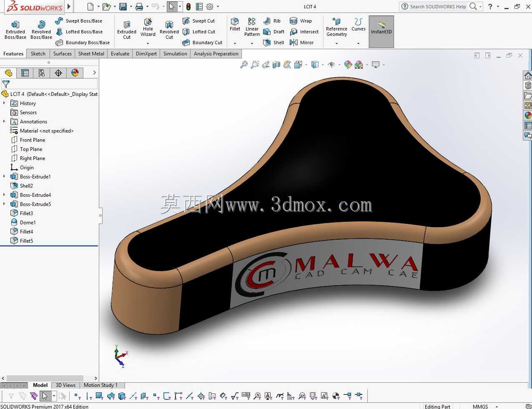Viewport: 532px width, 409px height.
Task: Open the ConfigurationManager tab
Action: click(42, 73)
